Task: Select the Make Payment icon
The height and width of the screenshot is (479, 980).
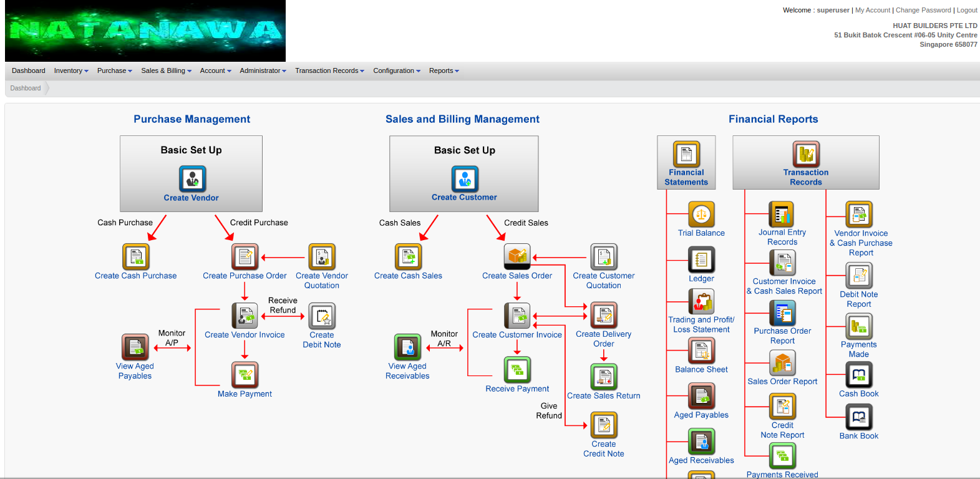Action: 245,375
